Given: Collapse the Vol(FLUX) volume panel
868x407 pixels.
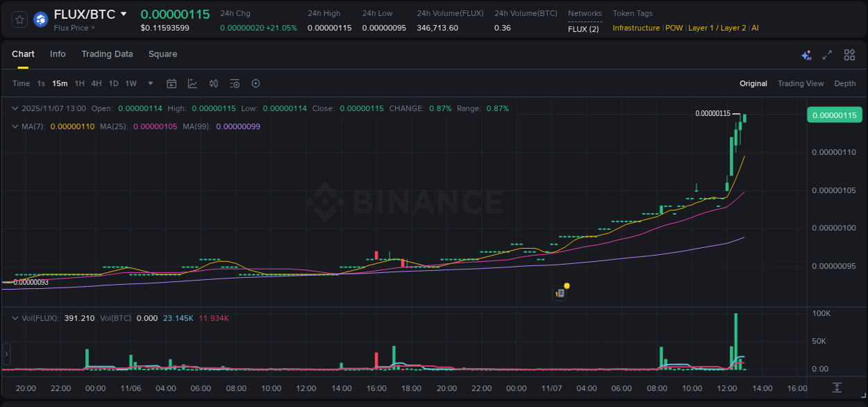Looking at the screenshot, I should [x=15, y=317].
